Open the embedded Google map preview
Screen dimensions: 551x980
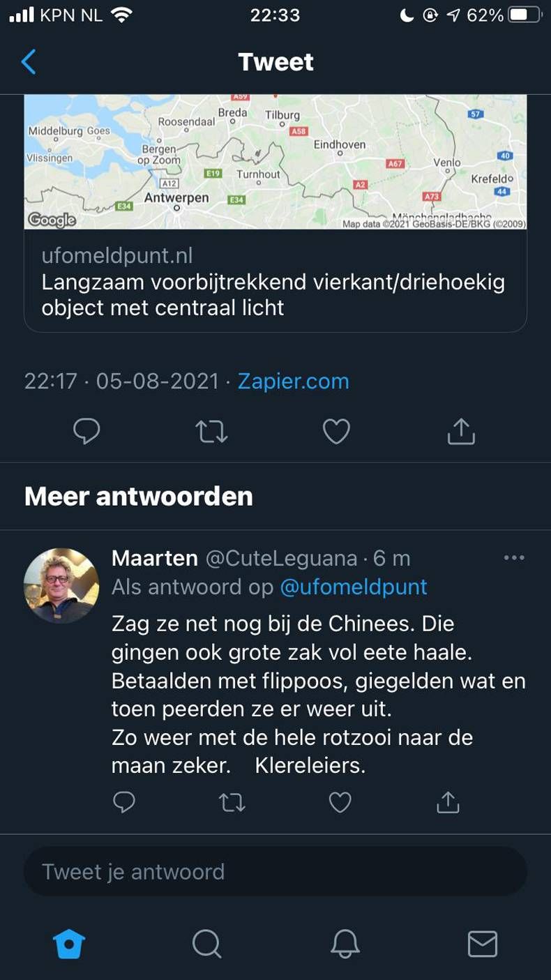click(275, 162)
